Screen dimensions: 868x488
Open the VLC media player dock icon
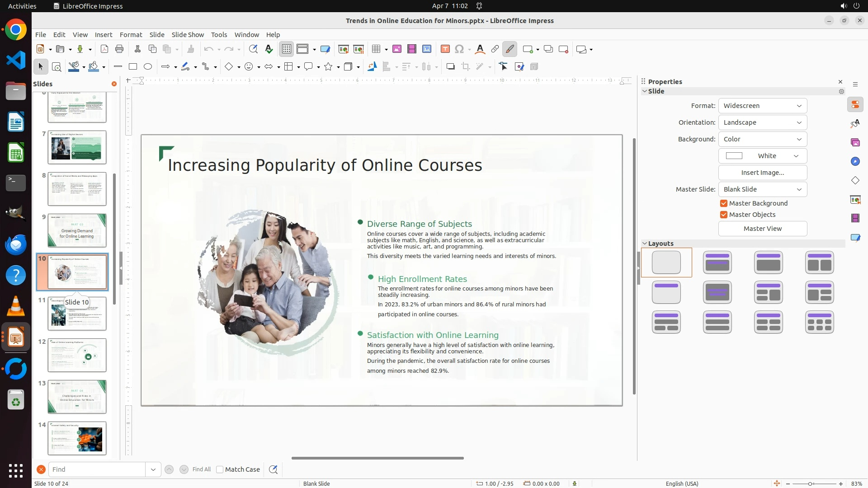pos(16,306)
